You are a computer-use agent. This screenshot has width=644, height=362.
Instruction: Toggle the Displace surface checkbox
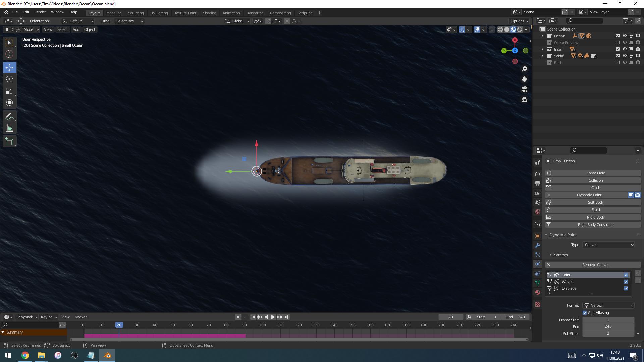coord(626,288)
